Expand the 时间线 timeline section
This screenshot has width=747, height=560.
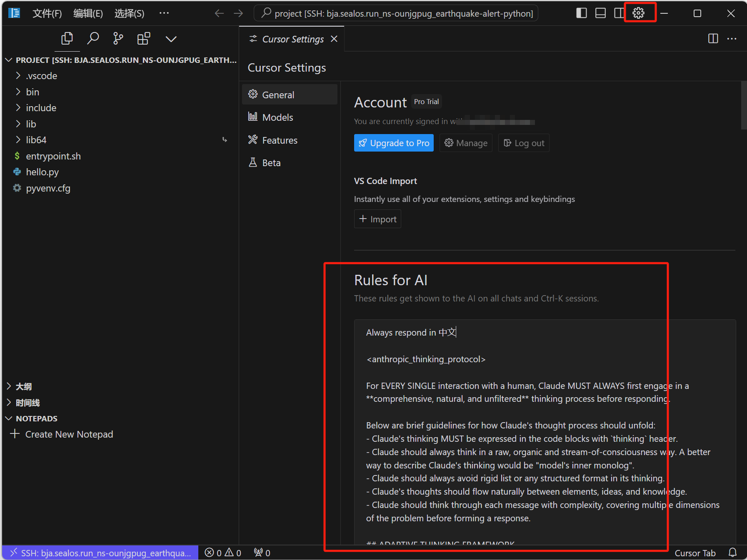pyautogui.click(x=120, y=403)
